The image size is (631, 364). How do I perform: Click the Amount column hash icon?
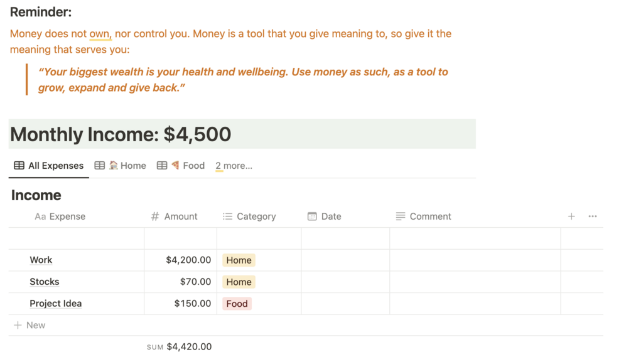[x=155, y=217]
